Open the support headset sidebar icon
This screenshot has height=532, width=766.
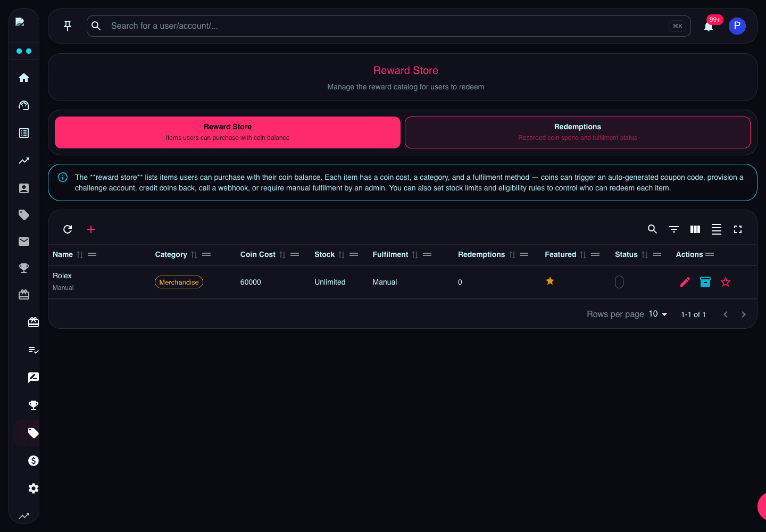[24, 105]
